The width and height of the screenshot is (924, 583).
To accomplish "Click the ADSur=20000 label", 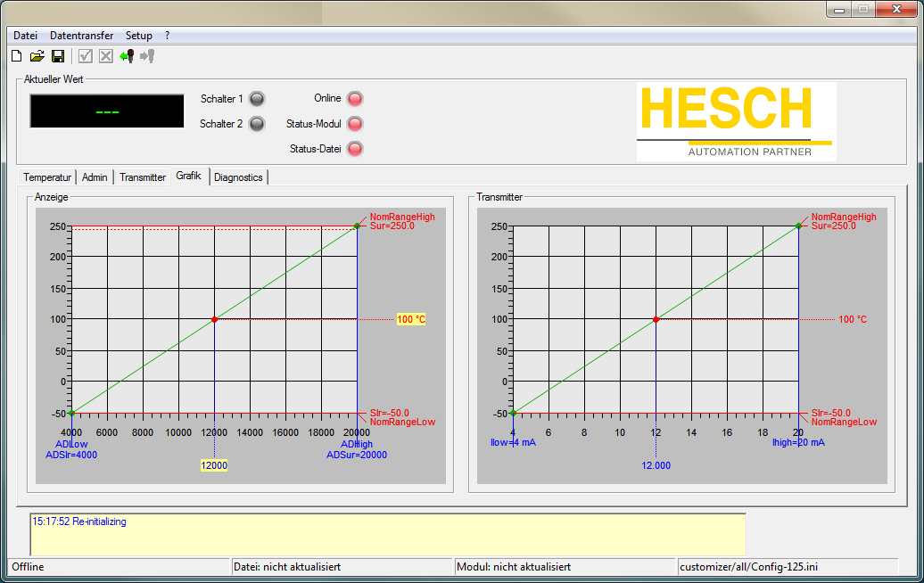I will coord(357,455).
